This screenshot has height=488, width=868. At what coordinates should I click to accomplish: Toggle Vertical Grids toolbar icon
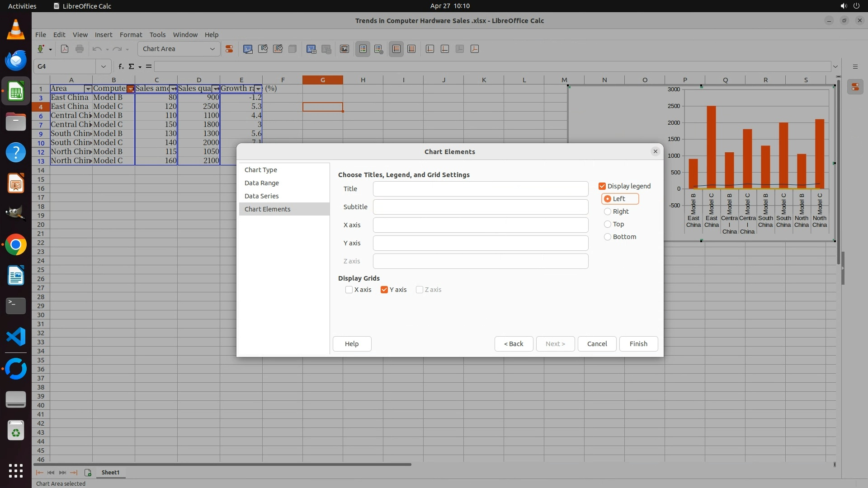click(x=411, y=49)
